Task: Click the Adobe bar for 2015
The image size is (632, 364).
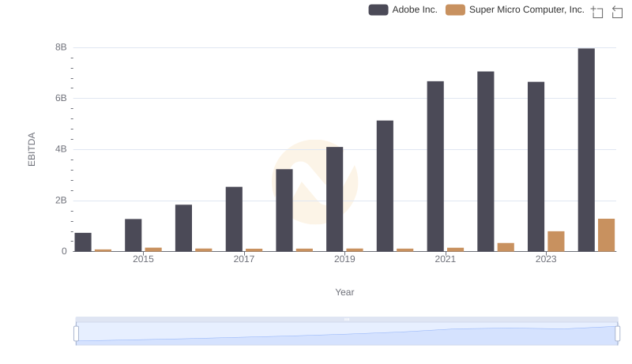Action: pos(133,235)
